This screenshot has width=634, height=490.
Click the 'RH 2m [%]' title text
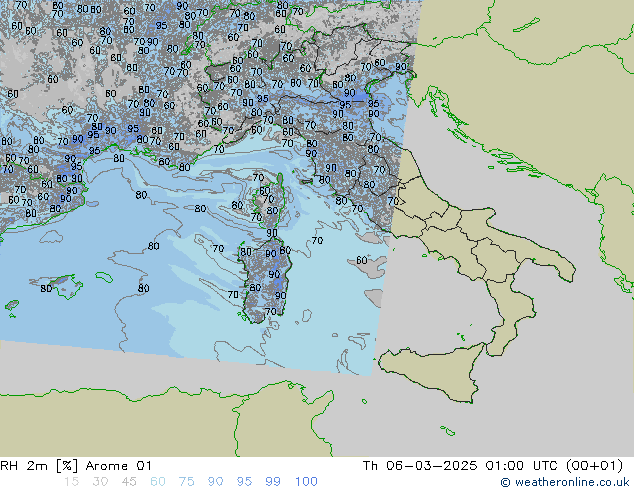point(39,466)
